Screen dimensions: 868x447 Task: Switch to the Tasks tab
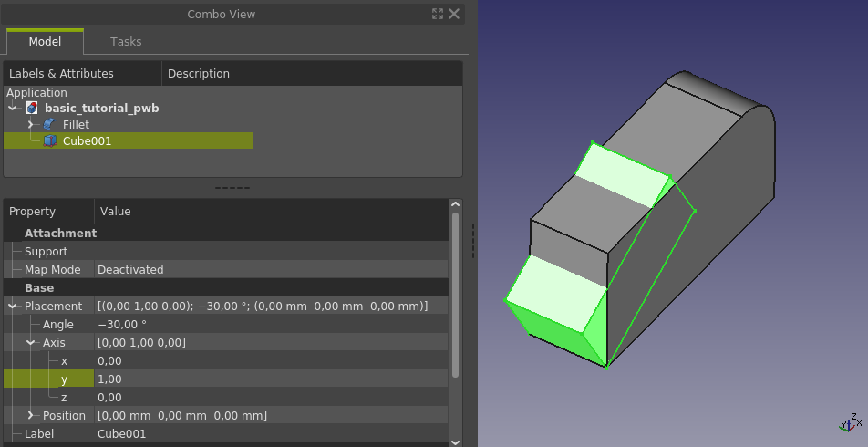coord(126,42)
